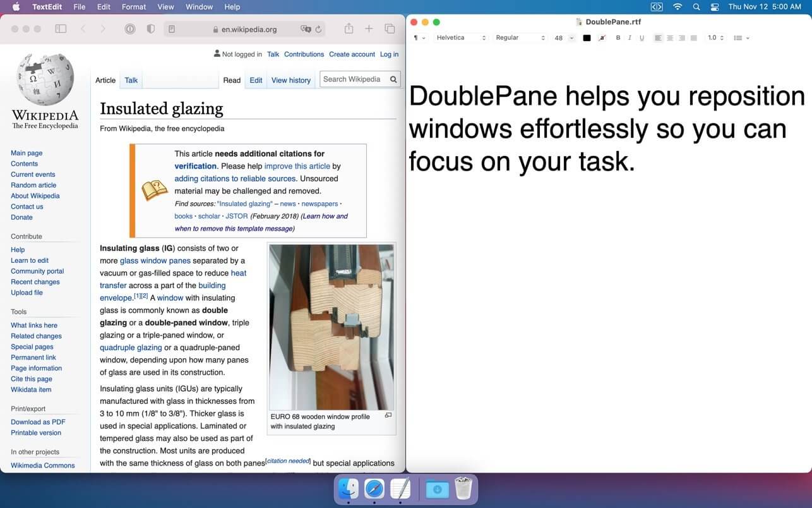812x508 pixels.
Task: Switch to the article Talk tab
Action: point(131,80)
